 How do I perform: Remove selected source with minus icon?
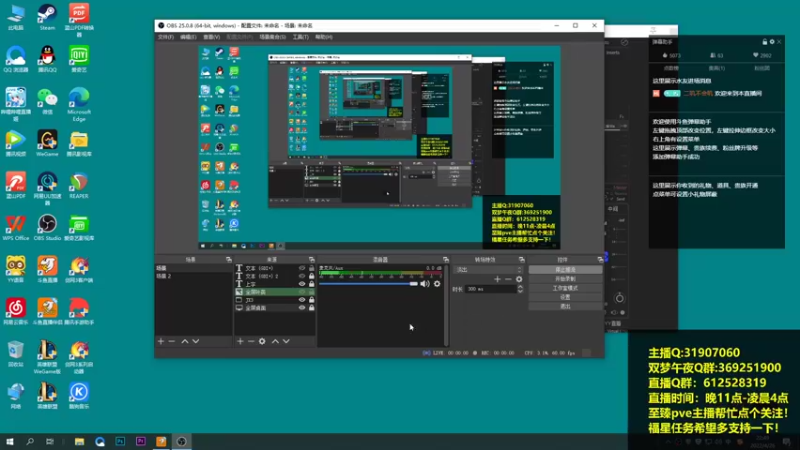pyautogui.click(x=251, y=341)
